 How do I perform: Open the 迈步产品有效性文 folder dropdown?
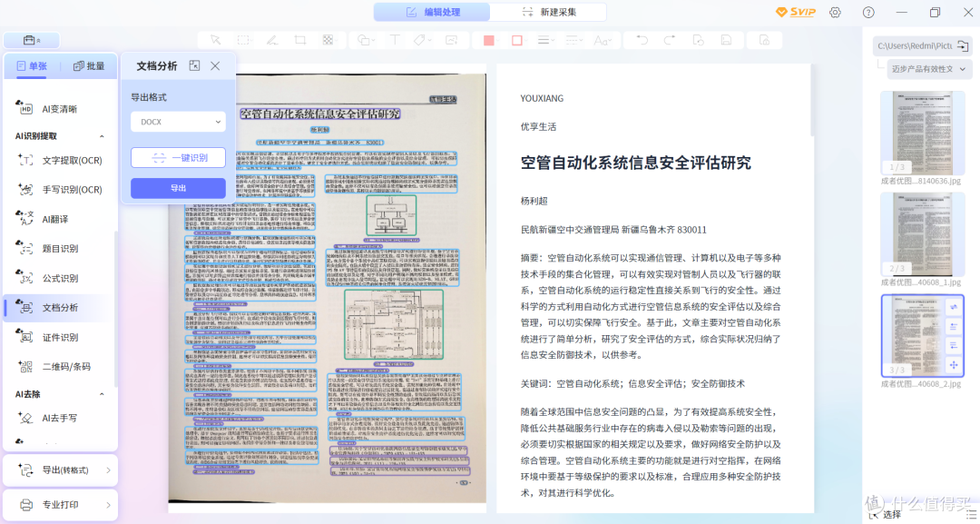coord(928,69)
